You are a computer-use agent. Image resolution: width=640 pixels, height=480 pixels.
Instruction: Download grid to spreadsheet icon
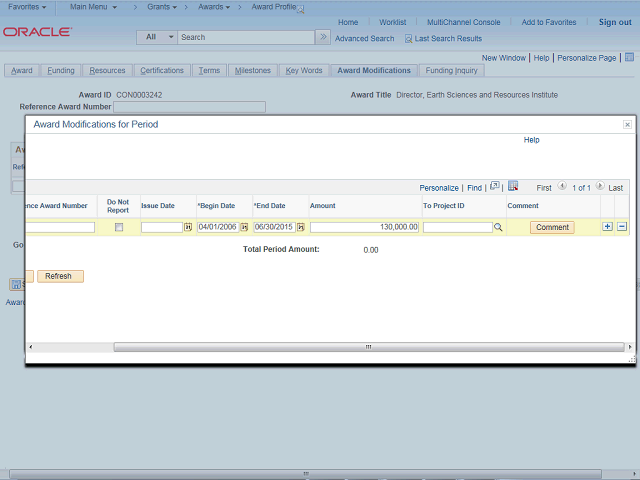coord(513,186)
